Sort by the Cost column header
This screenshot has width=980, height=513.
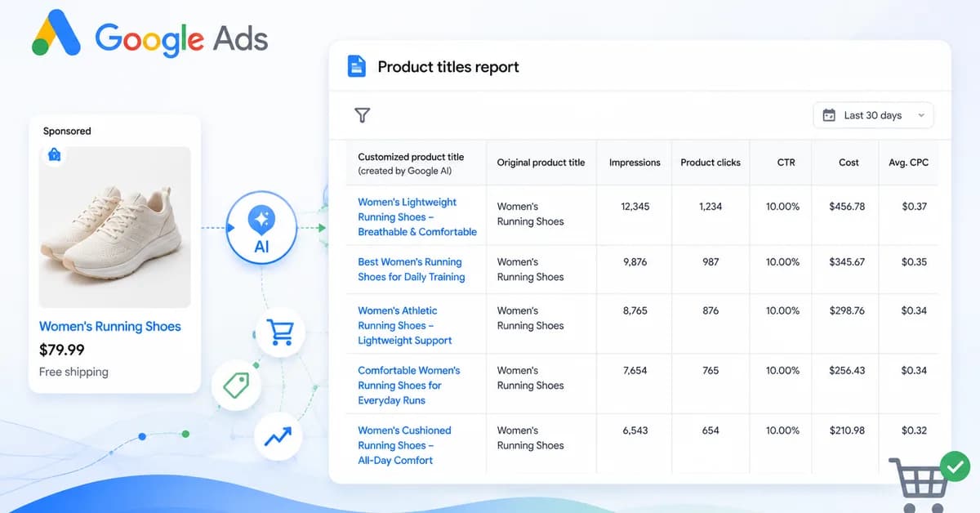pyautogui.click(x=849, y=163)
